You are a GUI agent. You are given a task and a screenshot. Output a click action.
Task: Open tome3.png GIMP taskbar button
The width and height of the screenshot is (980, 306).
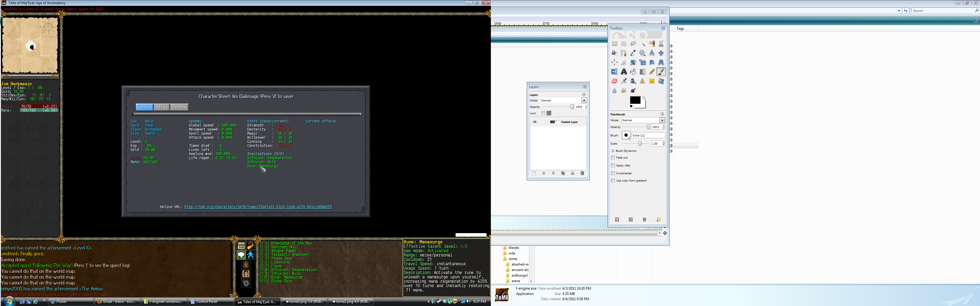pos(305,301)
